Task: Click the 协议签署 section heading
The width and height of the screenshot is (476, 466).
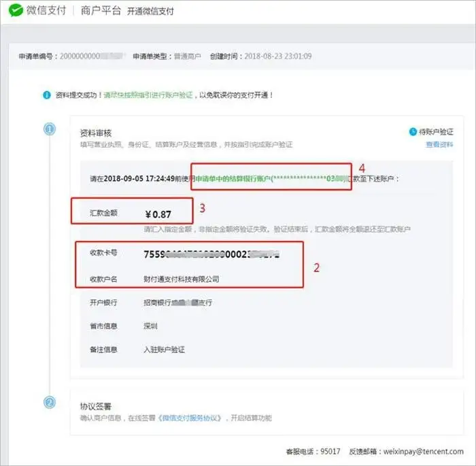Action: coord(96,406)
